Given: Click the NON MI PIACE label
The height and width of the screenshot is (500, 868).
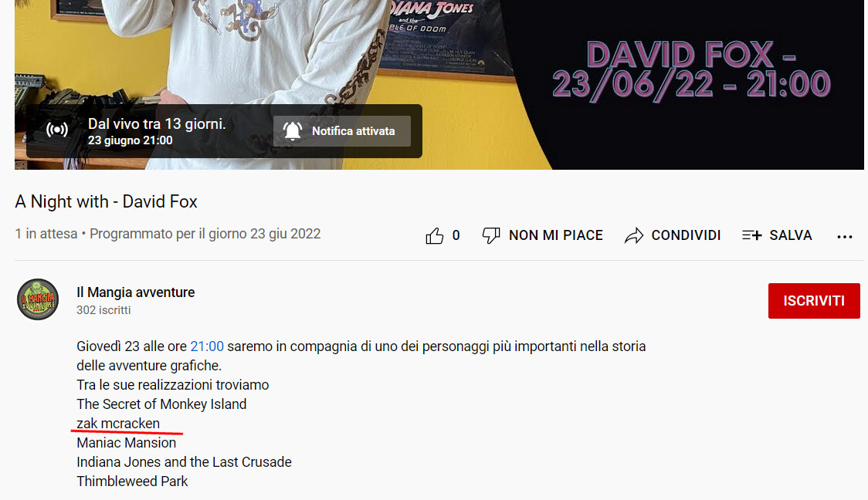Looking at the screenshot, I should [x=556, y=235].
